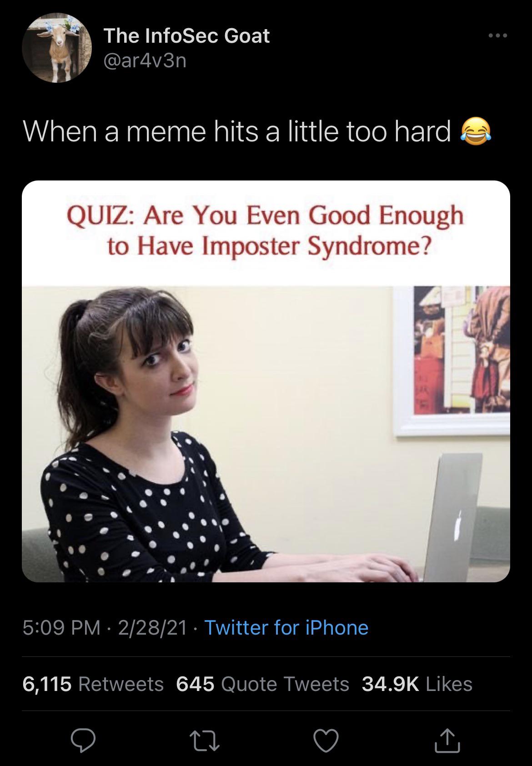This screenshot has width=532, height=766.
Task: Click the Twitter for iPhone source link
Action: coord(286,628)
